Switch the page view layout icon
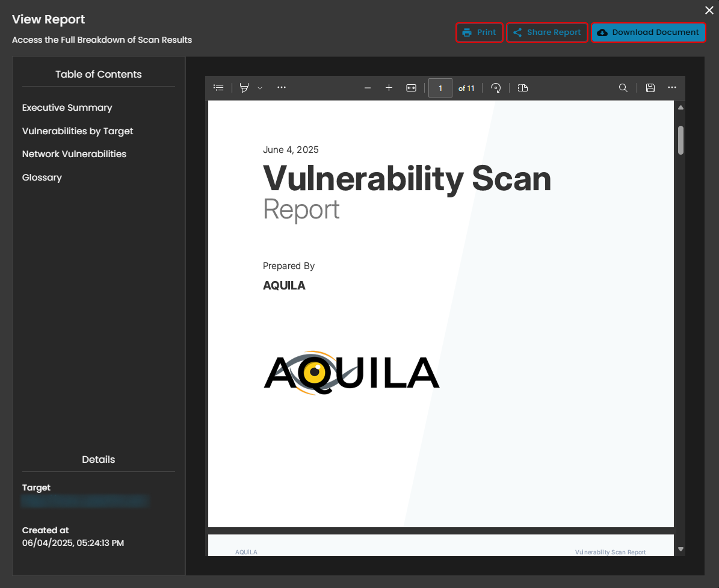 coord(523,88)
